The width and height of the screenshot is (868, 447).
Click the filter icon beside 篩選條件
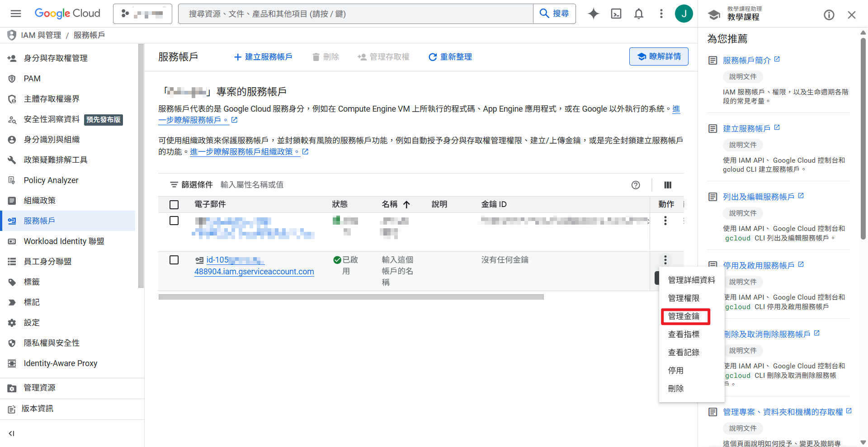point(174,184)
